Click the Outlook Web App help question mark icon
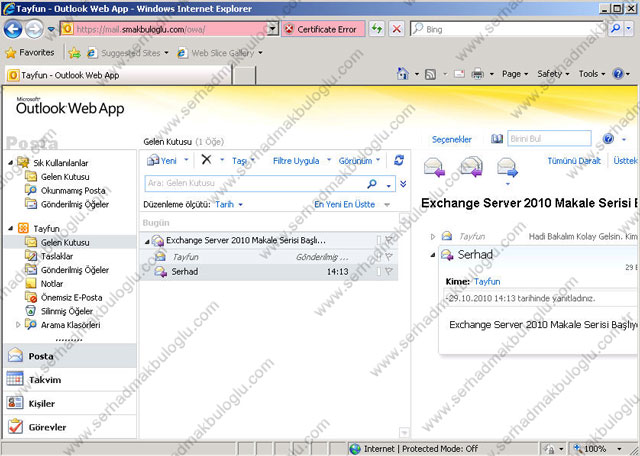The image size is (640, 456). pos(608,139)
